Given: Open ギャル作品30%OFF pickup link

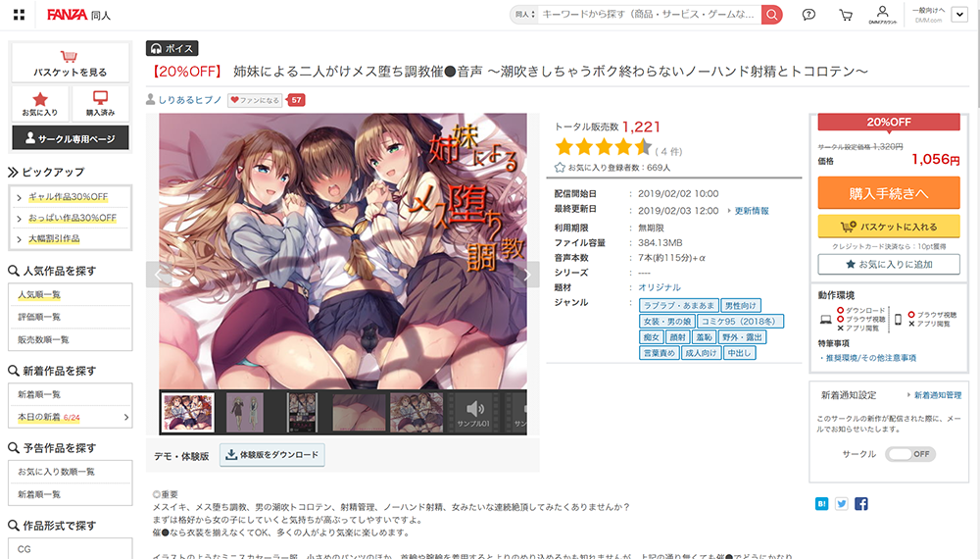Looking at the screenshot, I should [69, 196].
